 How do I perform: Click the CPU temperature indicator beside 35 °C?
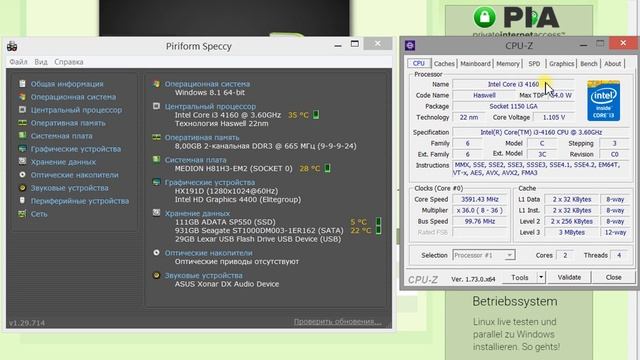(x=316, y=115)
